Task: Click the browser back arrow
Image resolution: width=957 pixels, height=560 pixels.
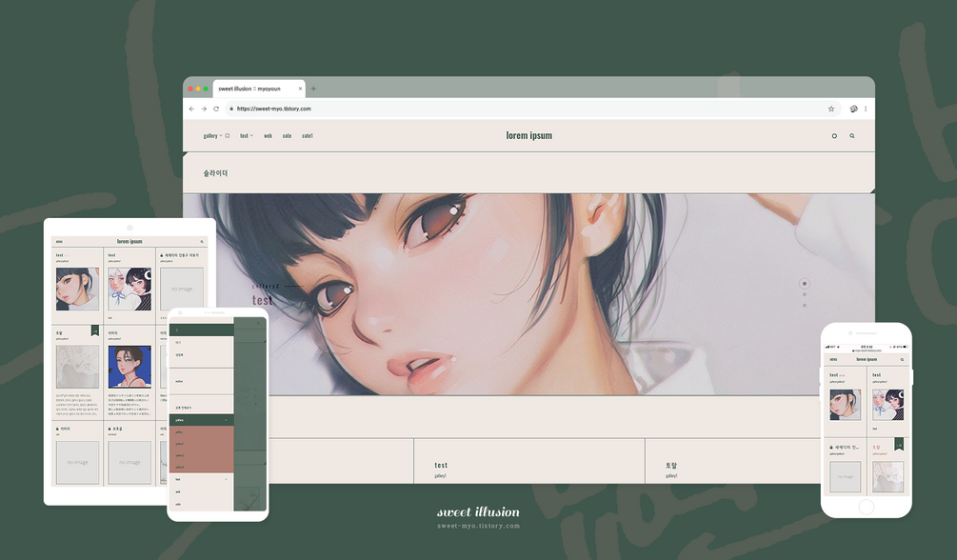Action: click(191, 109)
